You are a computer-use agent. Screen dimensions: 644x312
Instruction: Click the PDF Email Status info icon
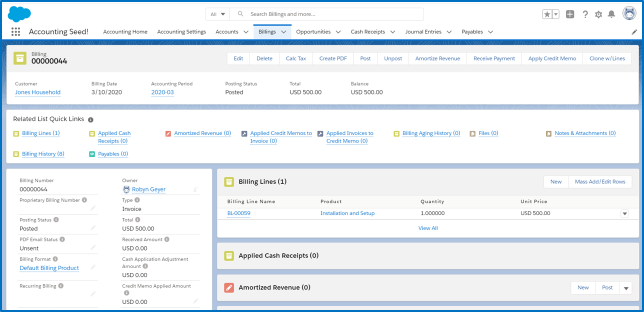tap(62, 239)
